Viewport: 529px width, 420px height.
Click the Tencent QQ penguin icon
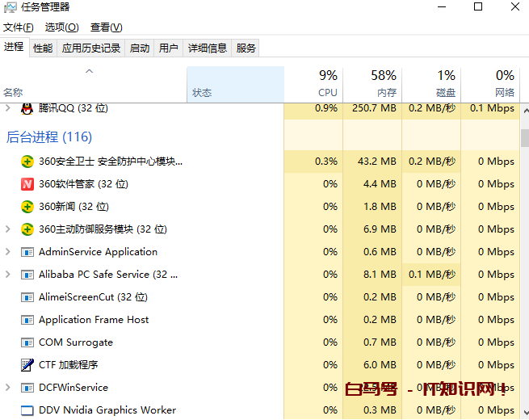pos(27,108)
